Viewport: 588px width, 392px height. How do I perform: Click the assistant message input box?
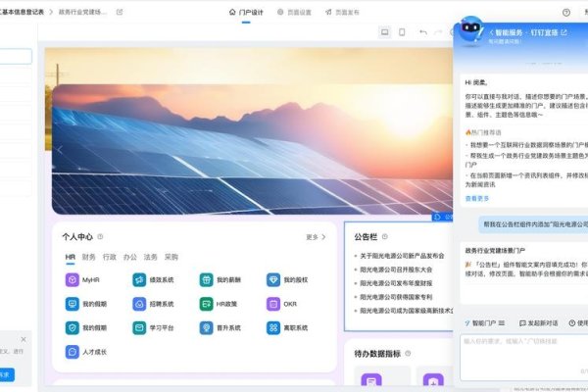524,357
